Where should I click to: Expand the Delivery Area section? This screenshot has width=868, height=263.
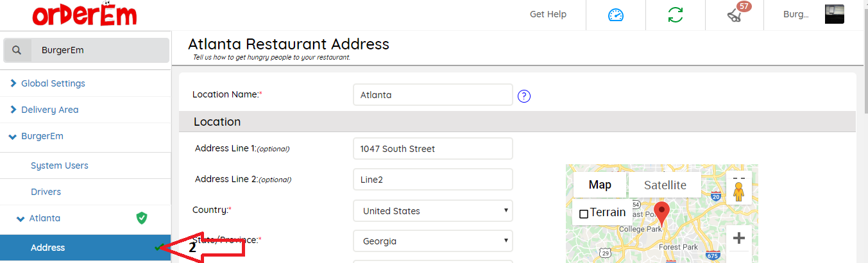[49, 110]
